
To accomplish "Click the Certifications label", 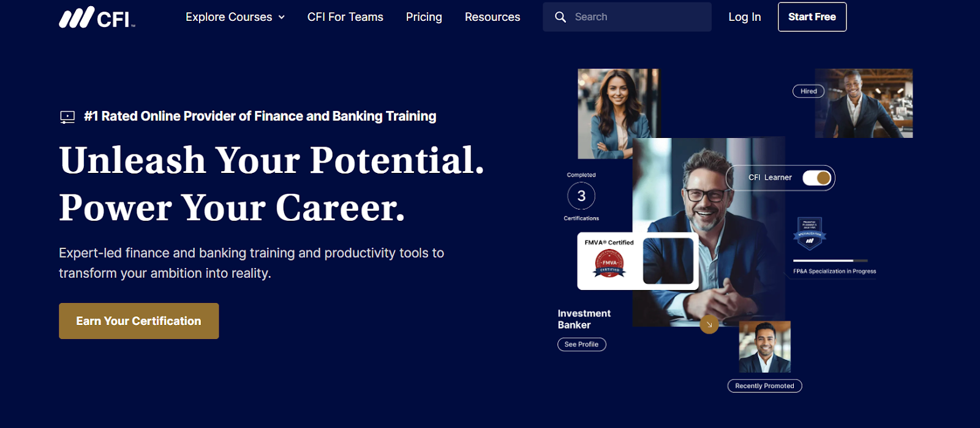I will coord(581,218).
